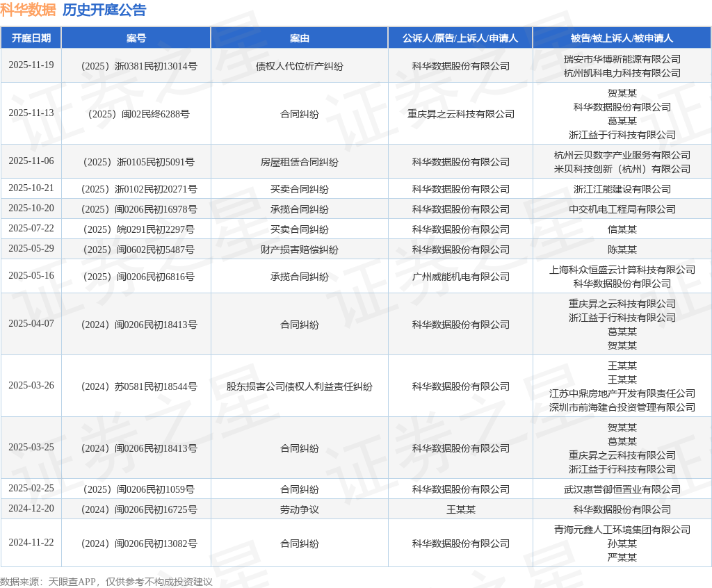Select the date 2025-10-21
The width and height of the screenshot is (712, 588).
click(x=31, y=188)
